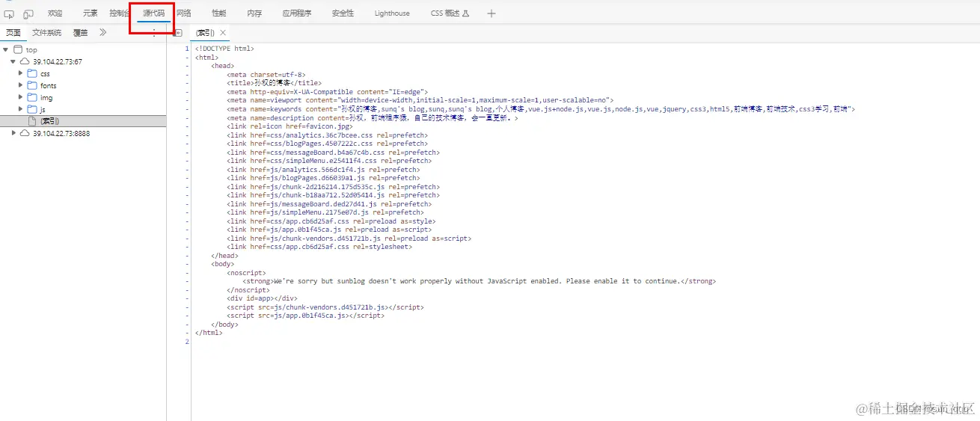
Task: Click the js/analytics.566dc1f4.js link line
Action: pos(323,170)
